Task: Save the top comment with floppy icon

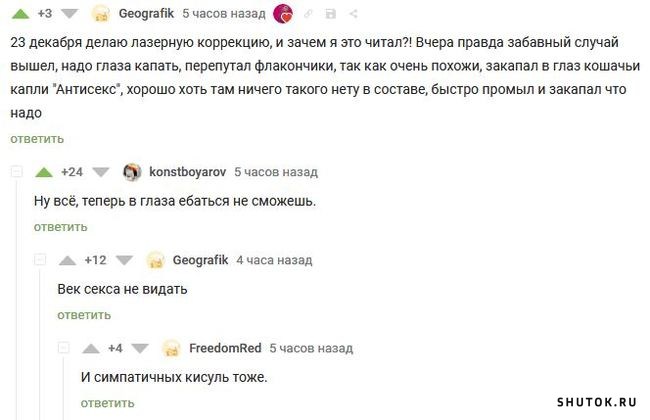Action: click(331, 14)
